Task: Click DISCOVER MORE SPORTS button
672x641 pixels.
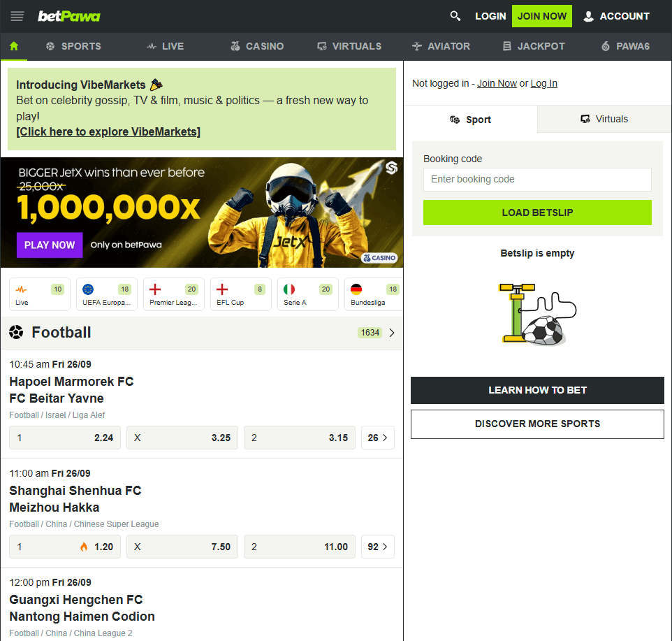Action: click(537, 424)
